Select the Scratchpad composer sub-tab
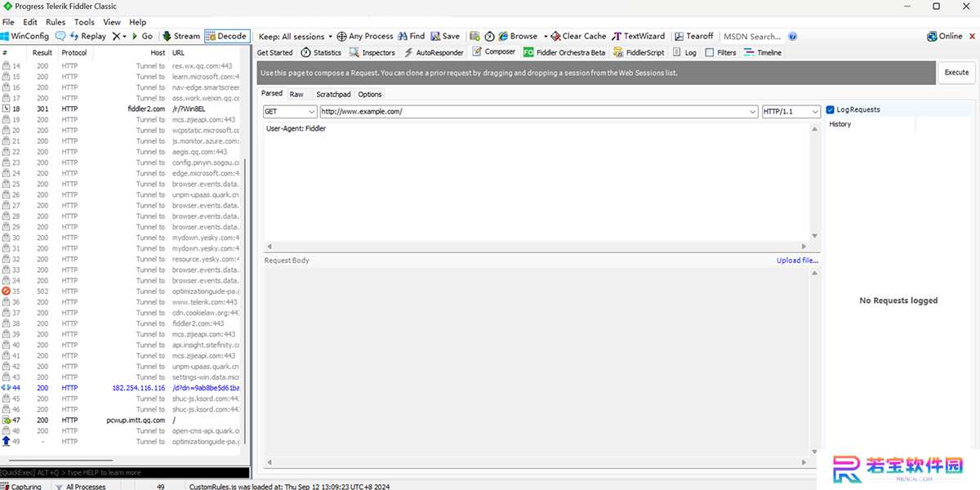980x490 pixels. (x=333, y=95)
